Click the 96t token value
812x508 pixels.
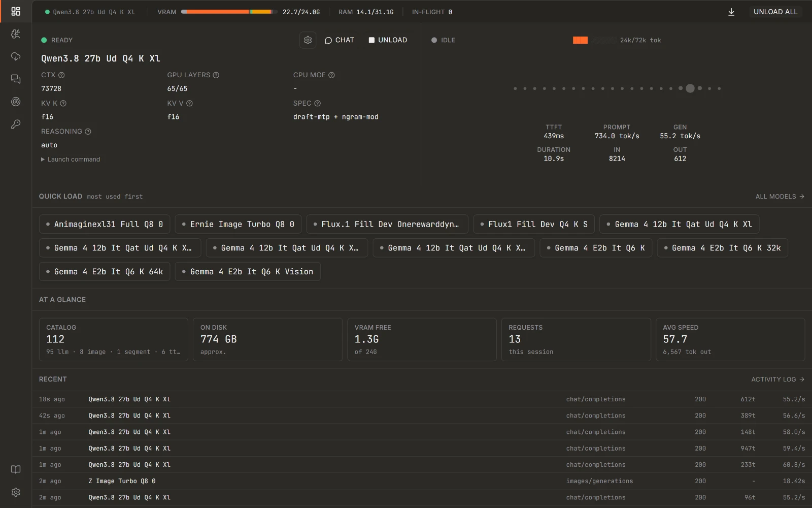750,498
